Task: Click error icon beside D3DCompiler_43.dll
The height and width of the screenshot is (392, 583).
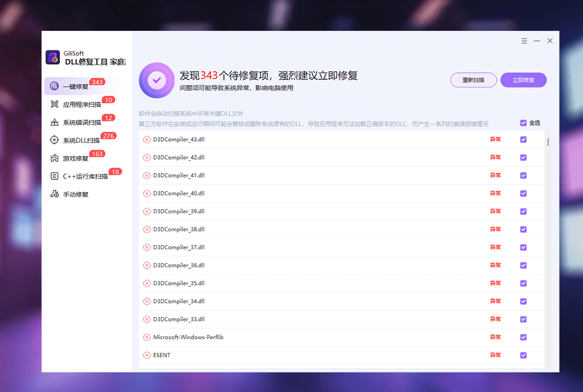Action: point(147,139)
